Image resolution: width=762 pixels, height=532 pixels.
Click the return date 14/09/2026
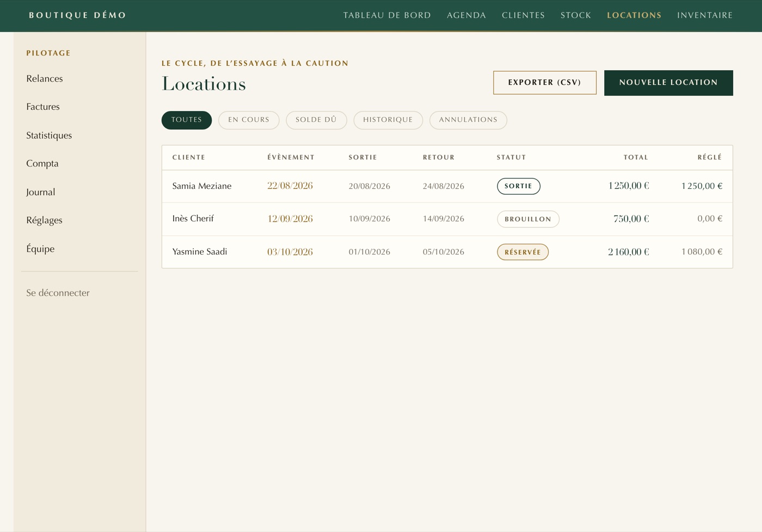(444, 219)
